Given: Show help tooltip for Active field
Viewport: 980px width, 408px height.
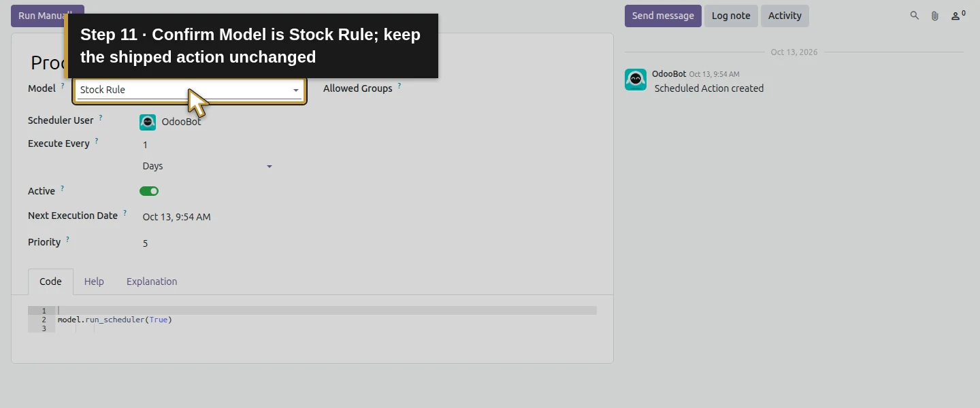Looking at the screenshot, I should [x=63, y=188].
